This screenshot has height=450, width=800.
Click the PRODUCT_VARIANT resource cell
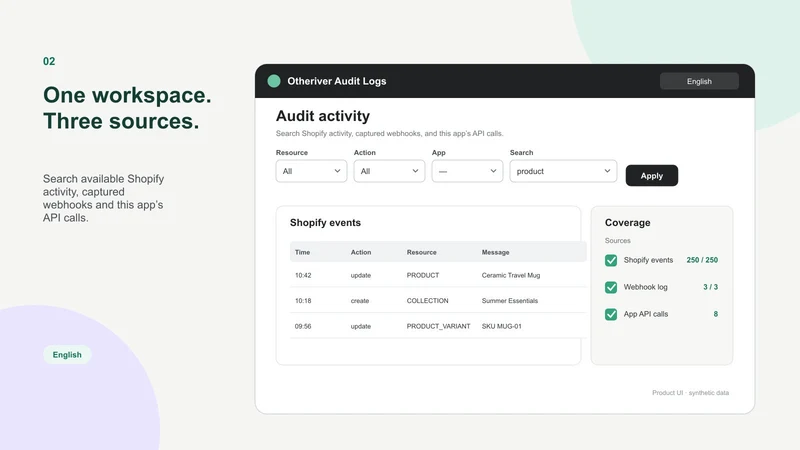coord(438,326)
